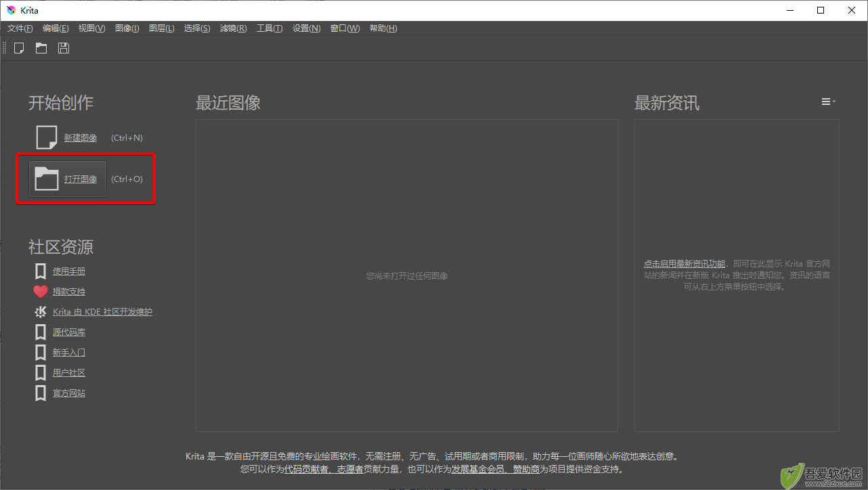
Task: Click 点击启用最新资讯功能 link
Action: [x=684, y=264]
